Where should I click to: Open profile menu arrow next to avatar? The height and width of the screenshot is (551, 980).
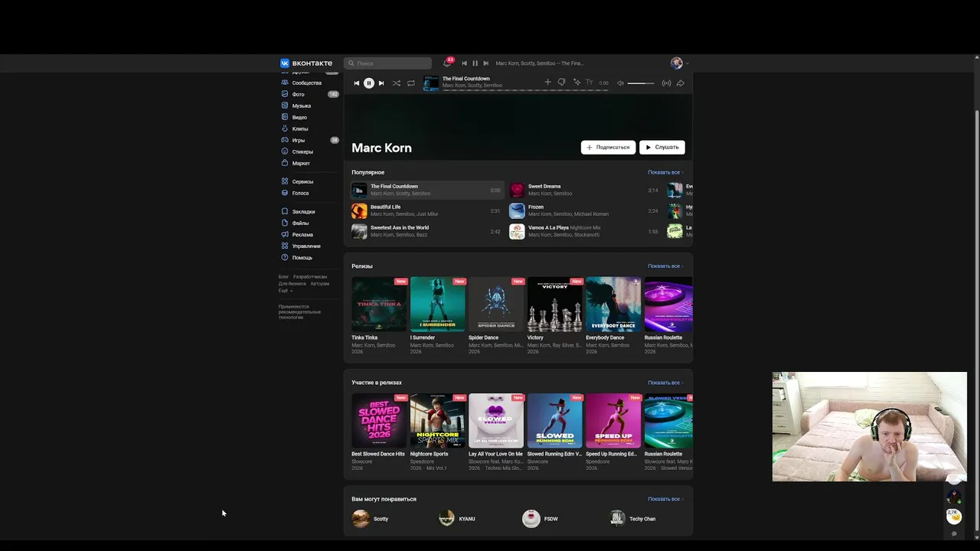pyautogui.click(x=687, y=64)
